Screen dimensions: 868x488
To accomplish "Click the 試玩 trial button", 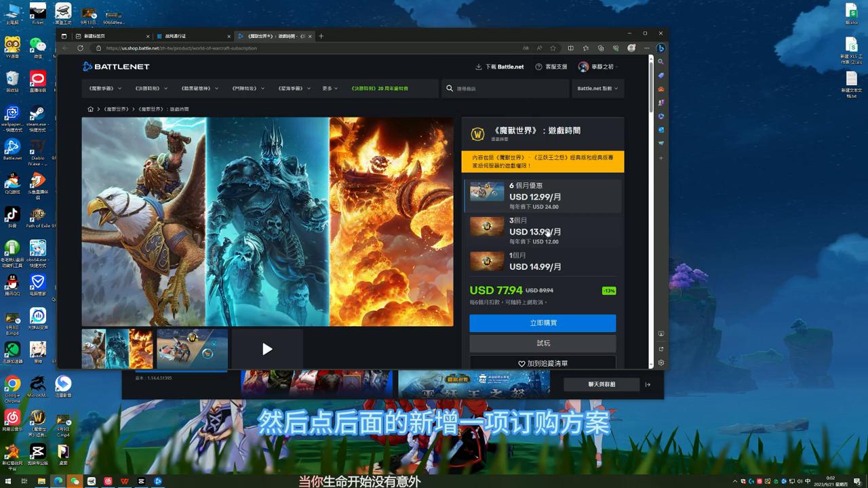I will (542, 343).
